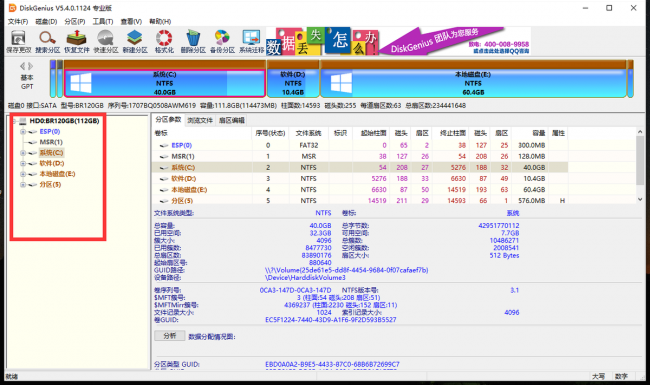Go to previous disk with left arrow
650x385 pixels.
23,66
